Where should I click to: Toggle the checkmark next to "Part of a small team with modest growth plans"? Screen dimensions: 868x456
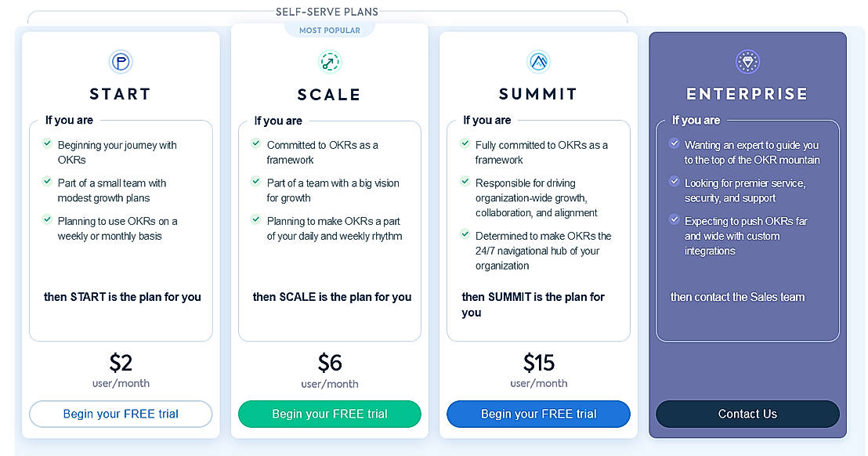click(47, 183)
